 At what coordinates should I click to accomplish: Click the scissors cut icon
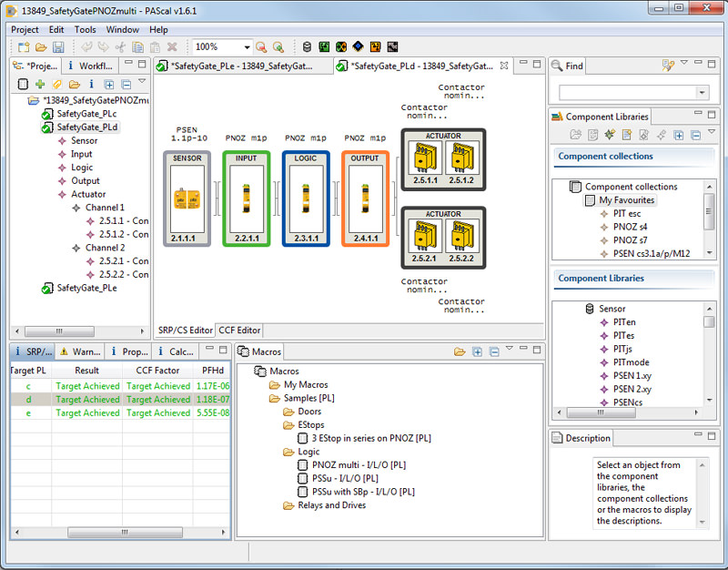120,47
